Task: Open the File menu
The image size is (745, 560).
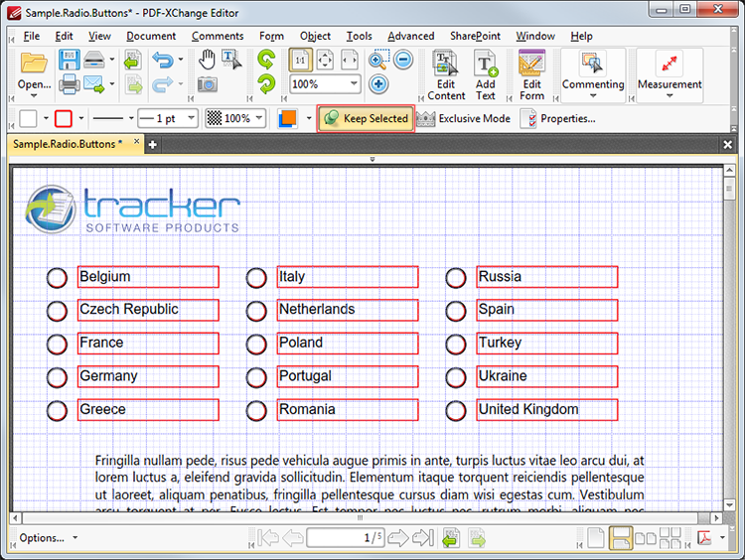Action: (x=32, y=36)
